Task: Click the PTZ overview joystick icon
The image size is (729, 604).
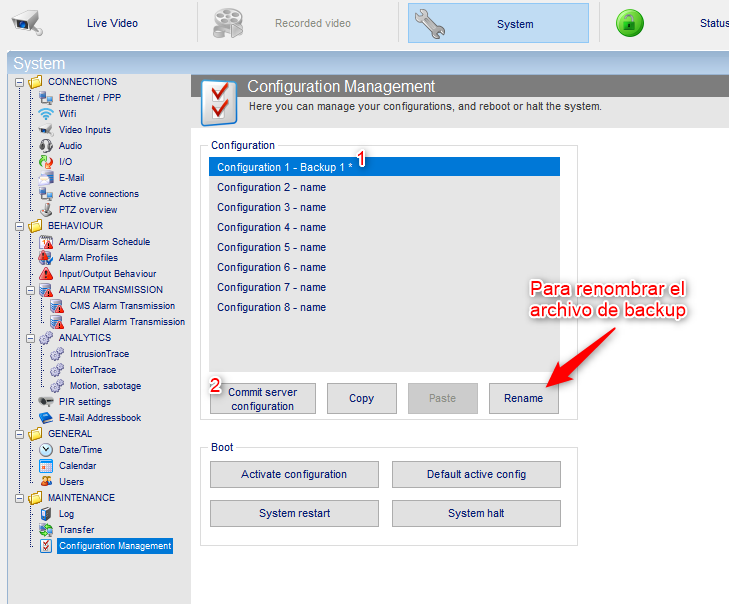Action: click(46, 210)
